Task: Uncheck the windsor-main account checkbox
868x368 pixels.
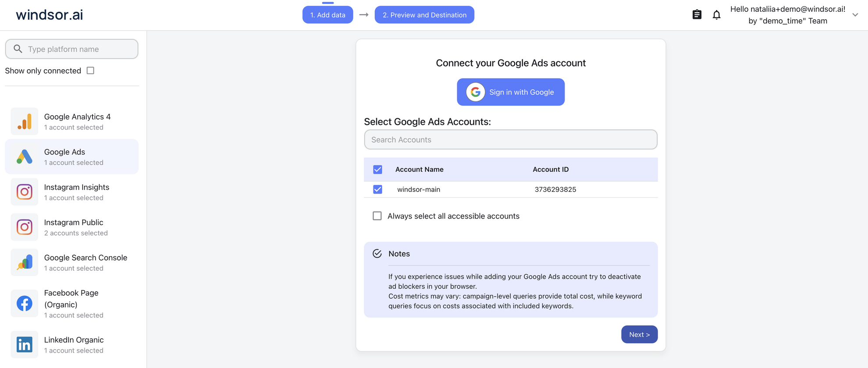Action: coord(377,189)
